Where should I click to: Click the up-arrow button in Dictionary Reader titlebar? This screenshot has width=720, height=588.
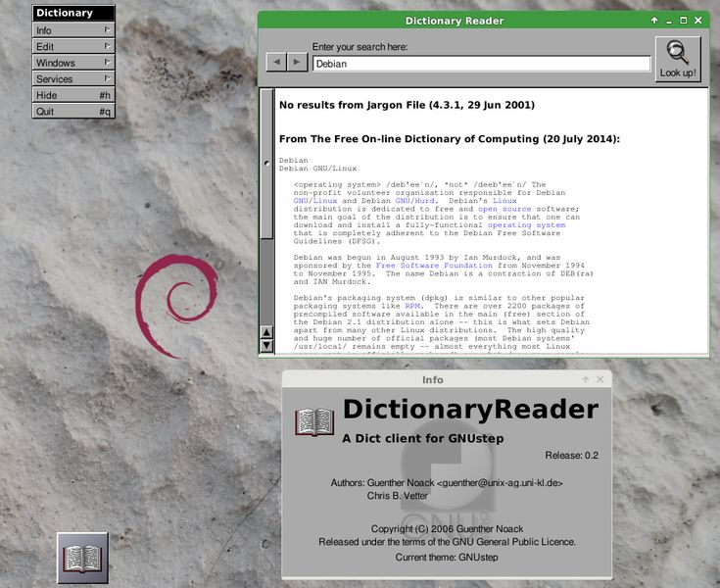point(654,21)
